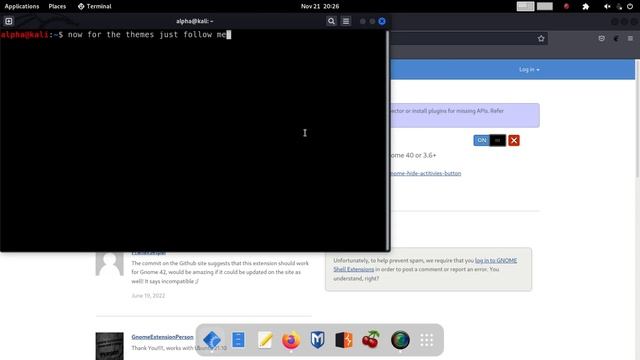Toggle extension ON switch

point(489,140)
